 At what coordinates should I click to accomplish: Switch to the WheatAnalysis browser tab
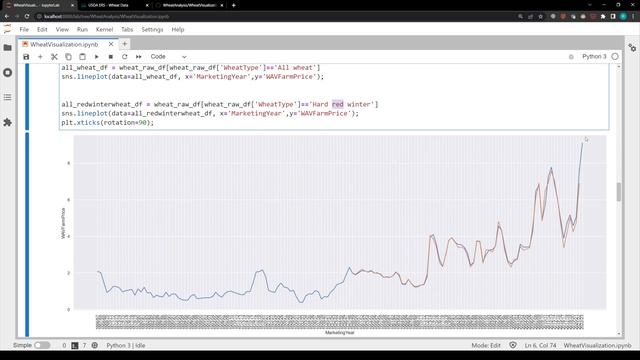189,5
